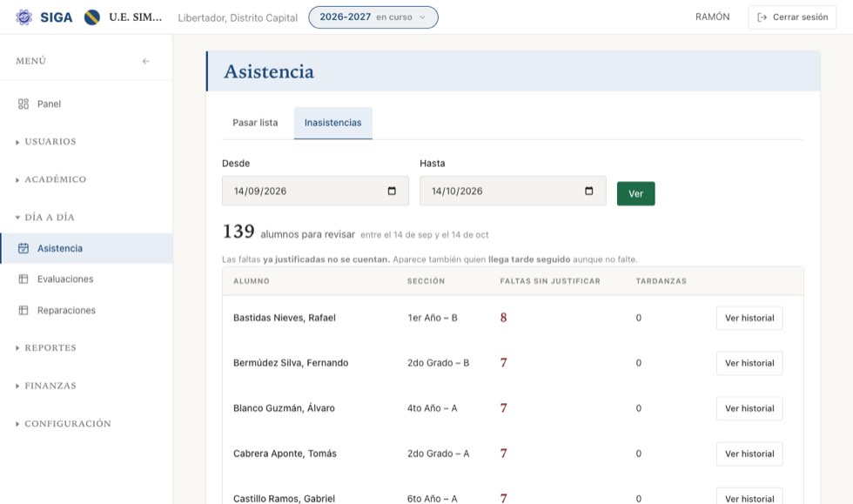This screenshot has width=853, height=504.
Task: Click the ALUMNO column header
Action: pyautogui.click(x=252, y=281)
